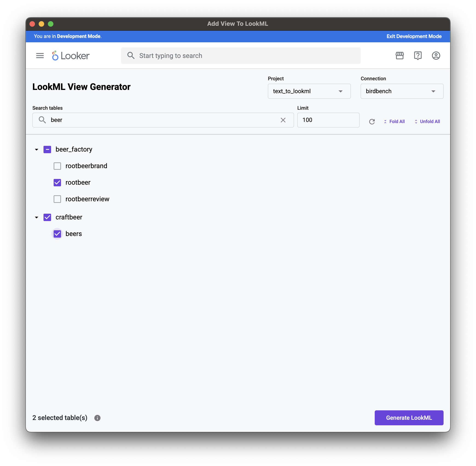Click Exit Development Mode link
The width and height of the screenshot is (476, 466).
414,36
